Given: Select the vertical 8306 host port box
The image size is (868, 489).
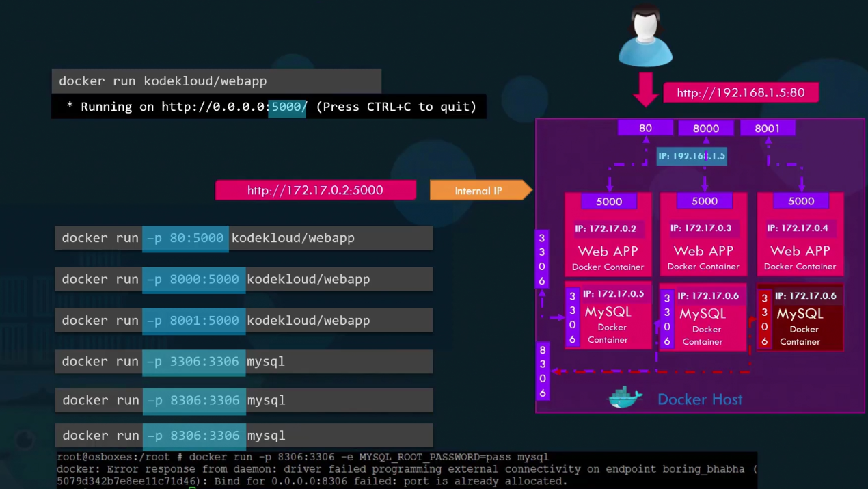Looking at the screenshot, I should tap(543, 371).
